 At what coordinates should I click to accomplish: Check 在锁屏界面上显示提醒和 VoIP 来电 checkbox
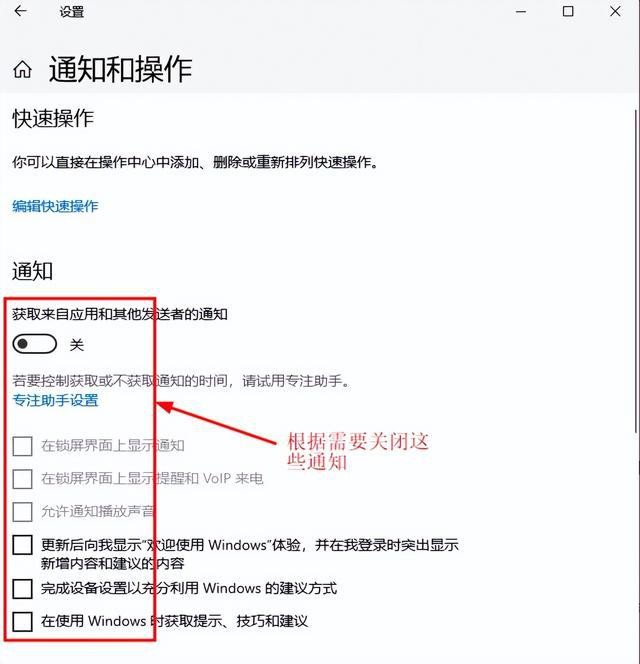tap(22, 479)
